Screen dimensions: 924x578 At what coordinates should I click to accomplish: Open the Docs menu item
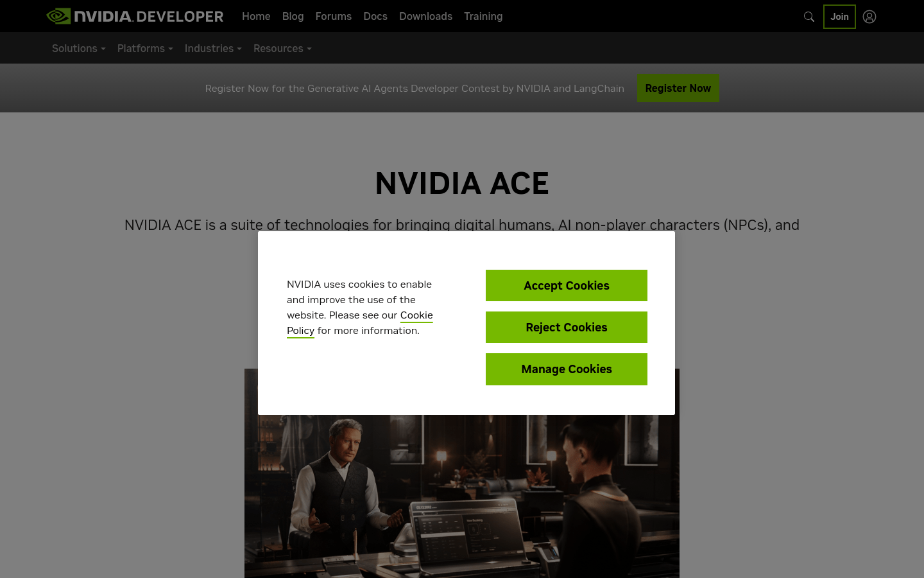pos(375,16)
